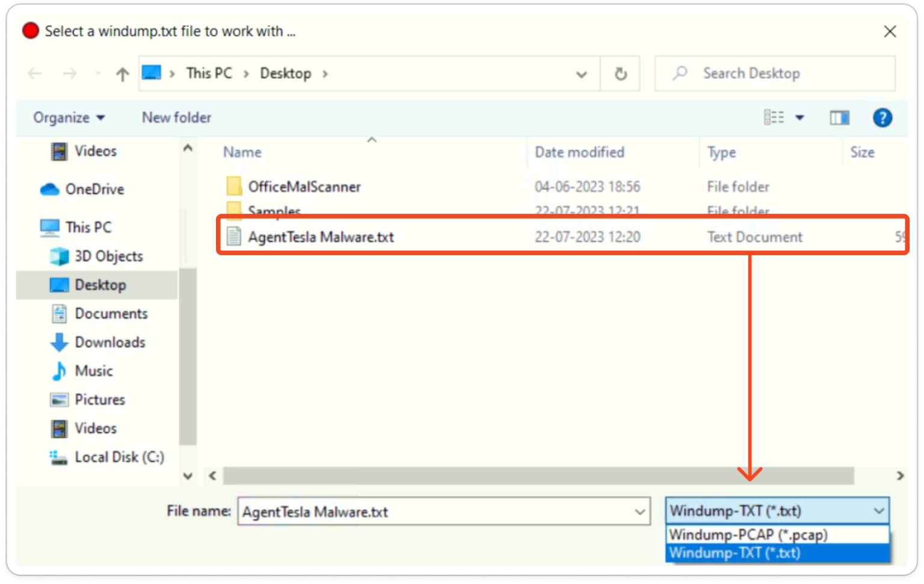
Task: Open OneDrive in the navigation pane
Action: (94, 190)
